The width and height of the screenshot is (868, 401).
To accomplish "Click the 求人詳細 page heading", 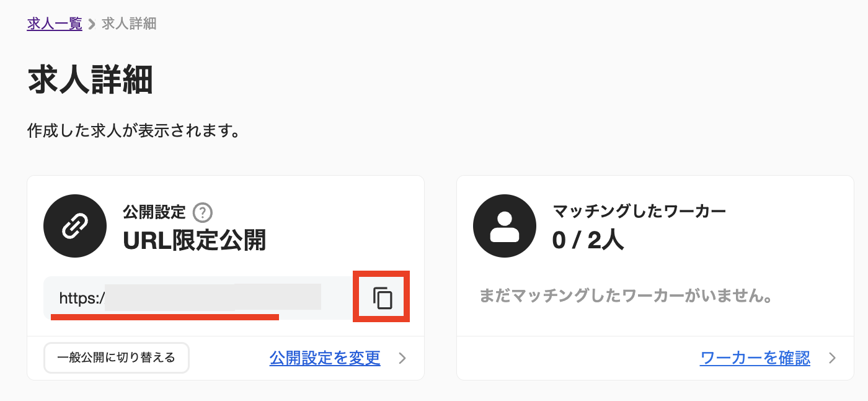I will 91,82.
